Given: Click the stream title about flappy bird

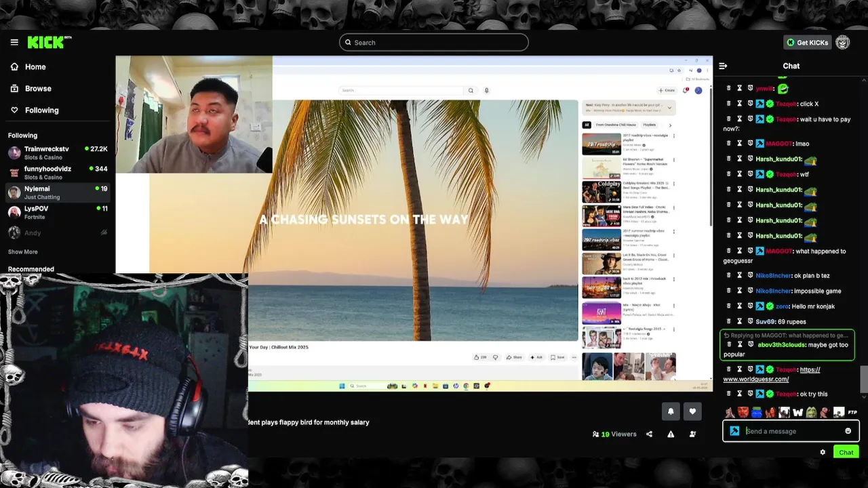Looking at the screenshot, I should pyautogui.click(x=309, y=422).
